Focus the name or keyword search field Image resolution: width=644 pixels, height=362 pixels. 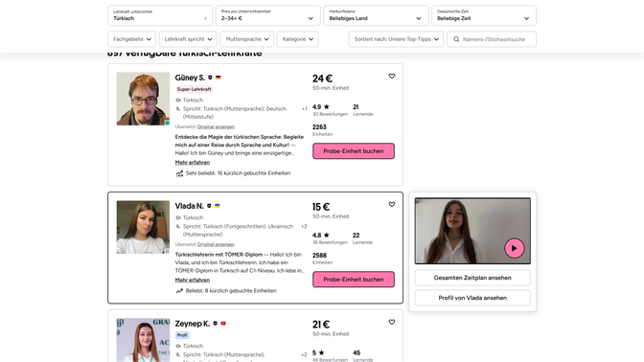point(492,39)
